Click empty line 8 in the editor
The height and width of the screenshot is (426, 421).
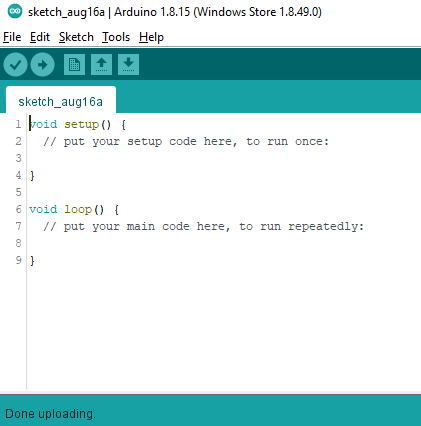click(223, 243)
